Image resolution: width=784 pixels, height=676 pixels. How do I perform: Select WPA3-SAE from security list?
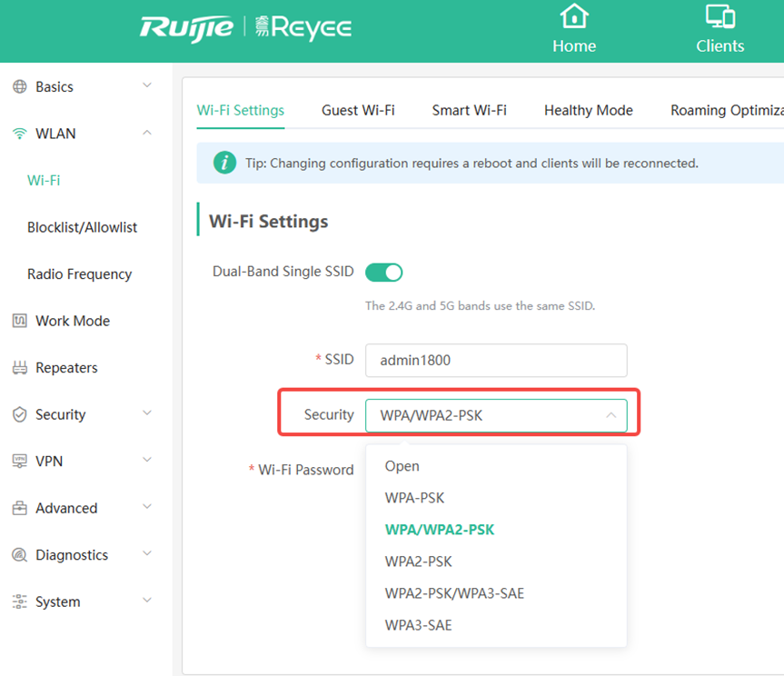point(418,625)
